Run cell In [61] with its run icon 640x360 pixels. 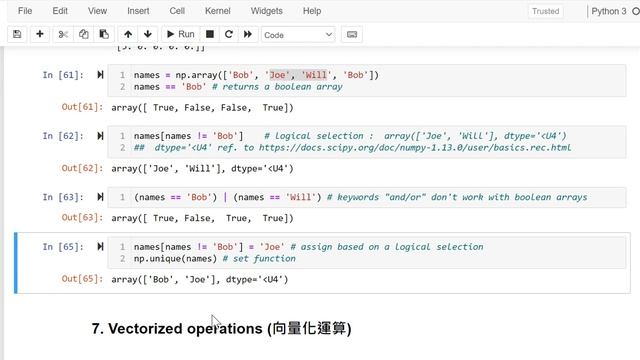click(100, 75)
